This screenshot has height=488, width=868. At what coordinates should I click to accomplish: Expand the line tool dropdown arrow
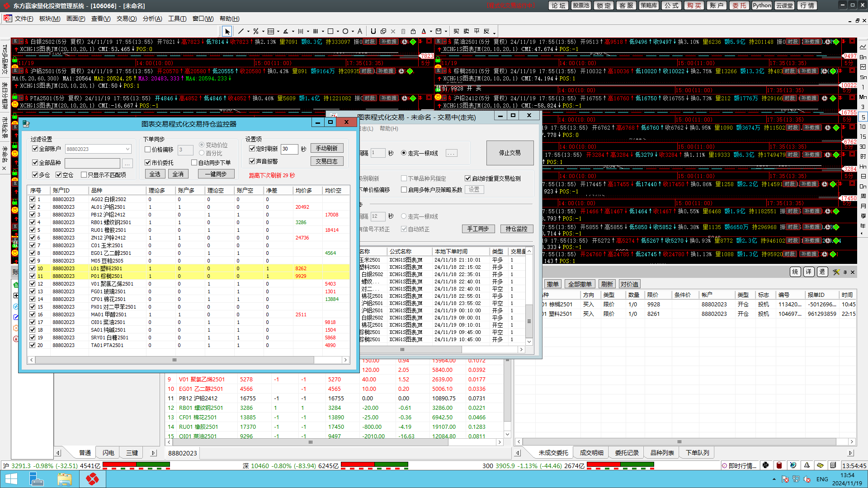click(248, 32)
